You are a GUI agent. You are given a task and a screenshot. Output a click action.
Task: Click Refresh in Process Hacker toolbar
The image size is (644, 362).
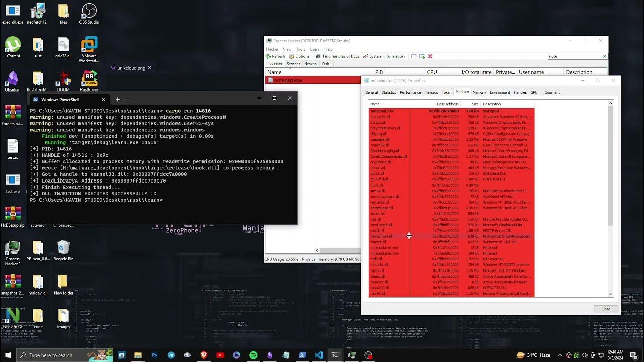point(275,56)
